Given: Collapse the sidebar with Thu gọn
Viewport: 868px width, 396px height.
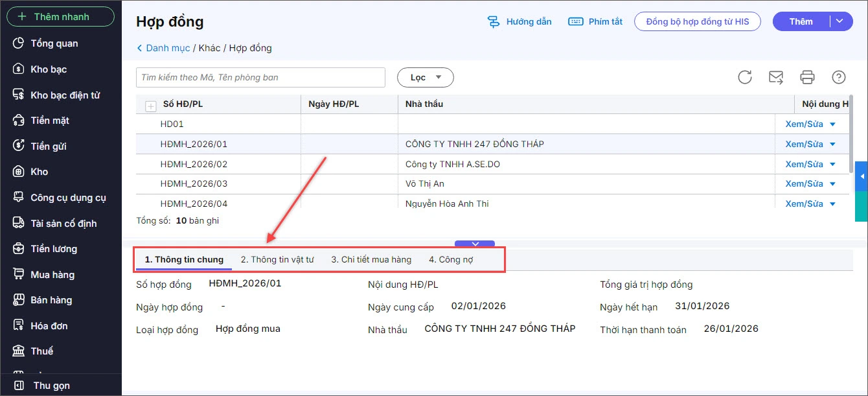Looking at the screenshot, I should pos(51,386).
